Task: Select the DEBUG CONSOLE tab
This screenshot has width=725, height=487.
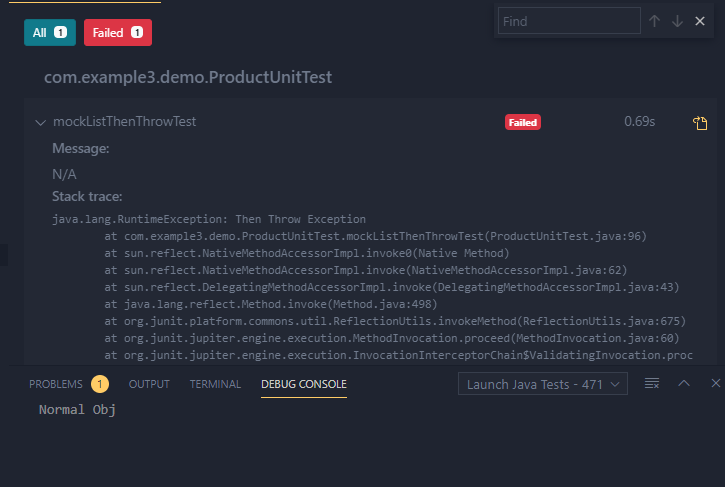Action: point(304,384)
